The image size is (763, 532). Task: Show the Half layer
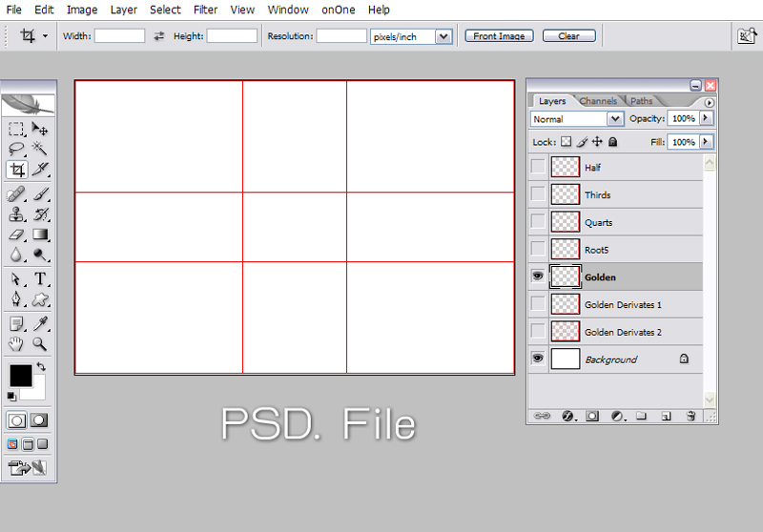pos(538,166)
